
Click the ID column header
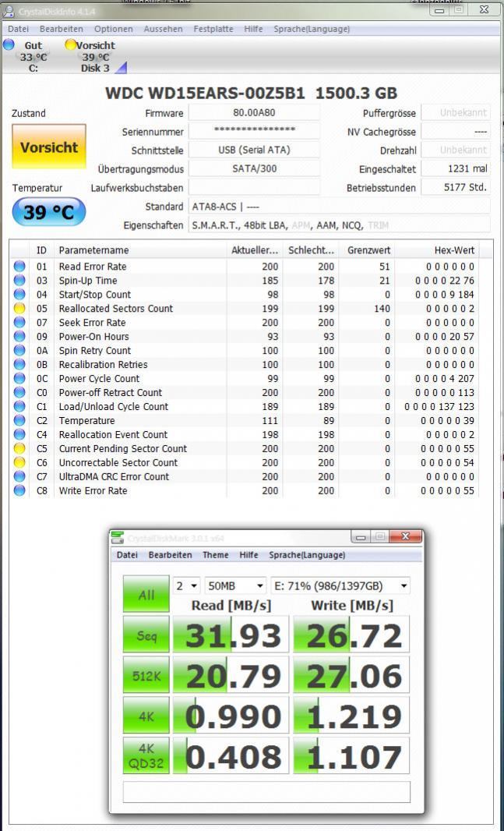42,250
